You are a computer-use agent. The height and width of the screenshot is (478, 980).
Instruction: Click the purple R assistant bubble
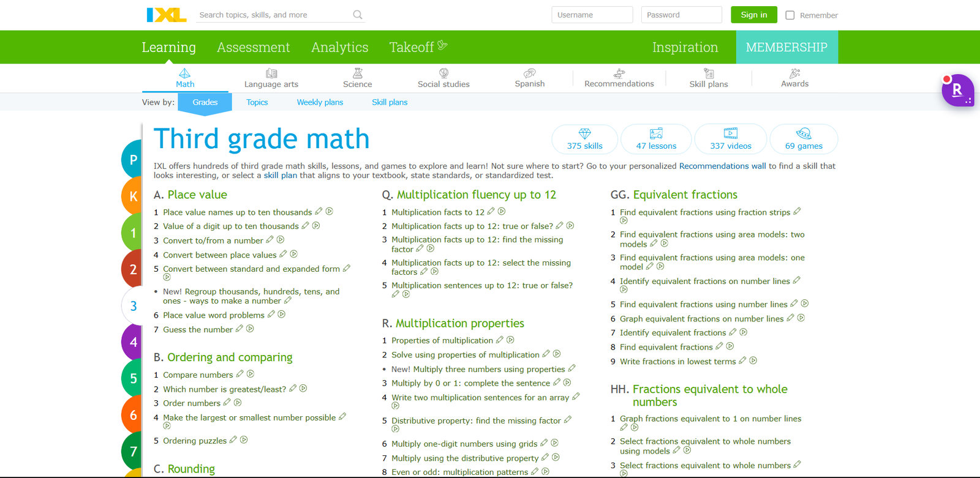(x=957, y=91)
